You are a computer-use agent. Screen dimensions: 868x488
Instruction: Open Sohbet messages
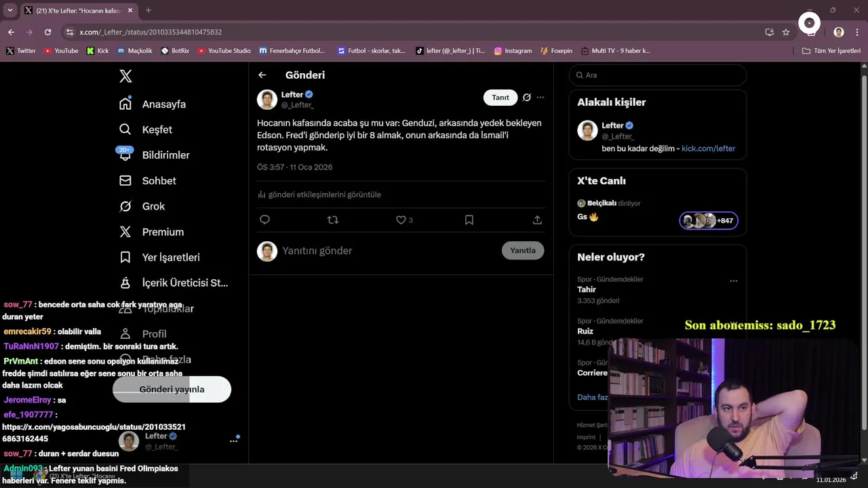tap(148, 181)
